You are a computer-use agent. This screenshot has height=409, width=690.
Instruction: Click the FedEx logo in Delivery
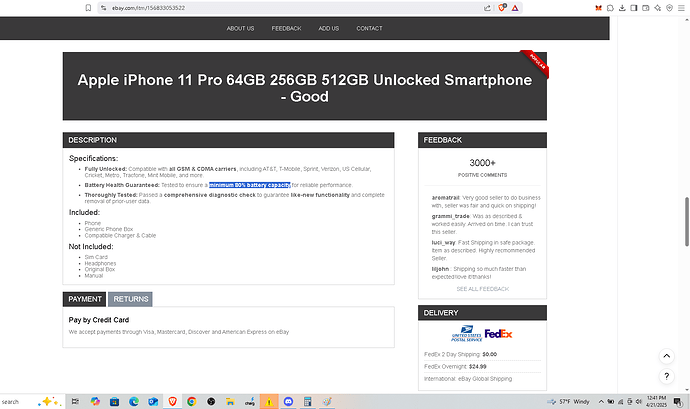click(x=498, y=334)
